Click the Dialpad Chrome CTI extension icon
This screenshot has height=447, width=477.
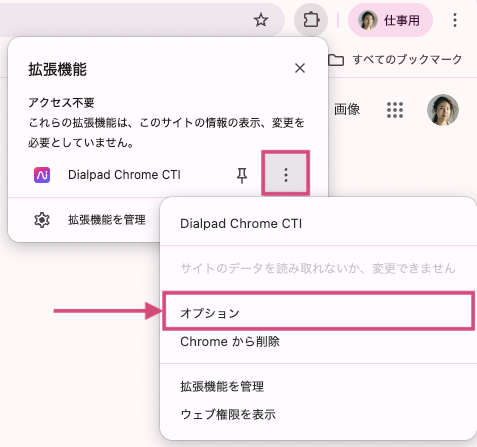point(42,175)
